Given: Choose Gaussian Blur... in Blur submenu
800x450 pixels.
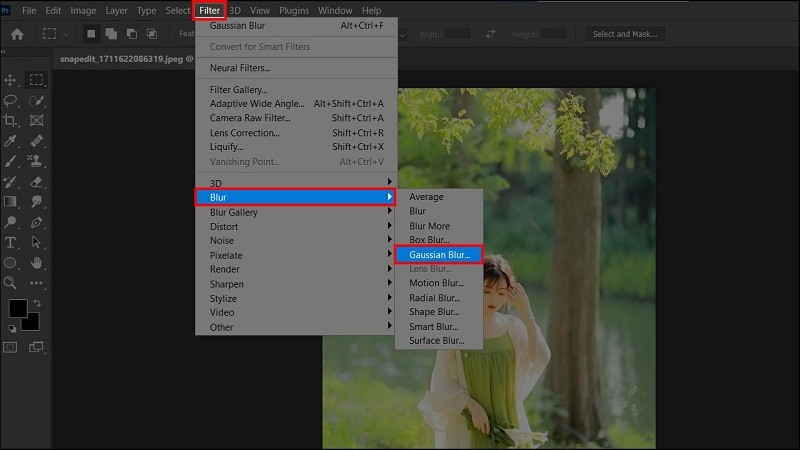Looking at the screenshot, I should pos(439,254).
